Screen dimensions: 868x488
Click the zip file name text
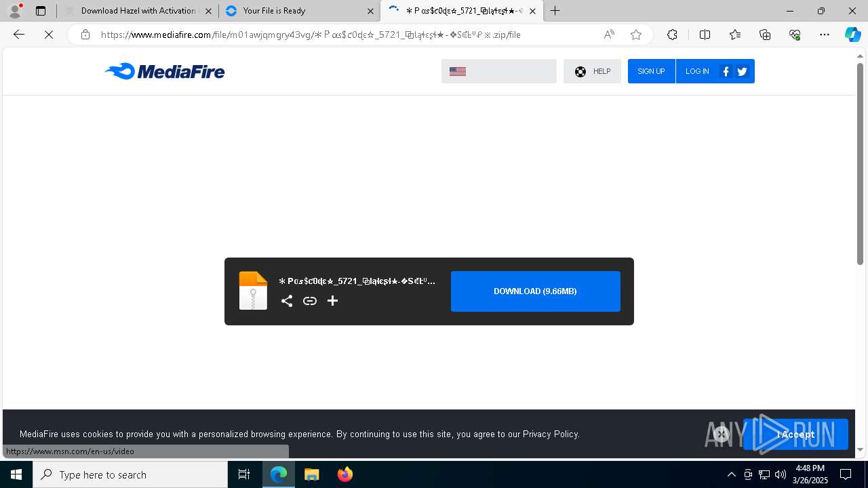click(x=357, y=281)
